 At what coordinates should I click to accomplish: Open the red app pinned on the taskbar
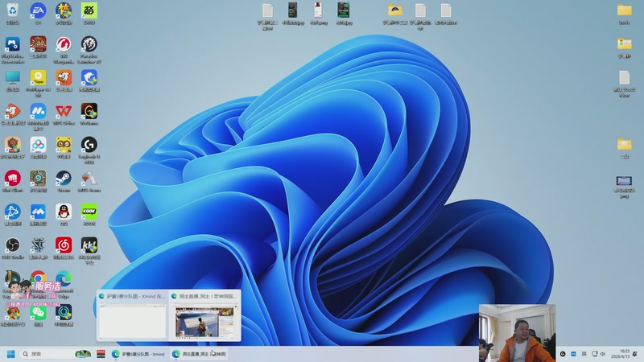[x=101, y=354]
